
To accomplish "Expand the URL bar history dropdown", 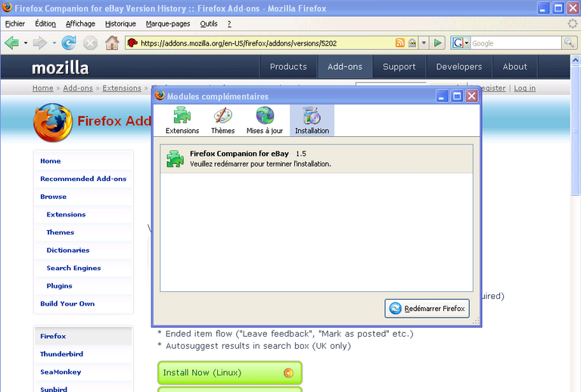I will click(x=424, y=43).
